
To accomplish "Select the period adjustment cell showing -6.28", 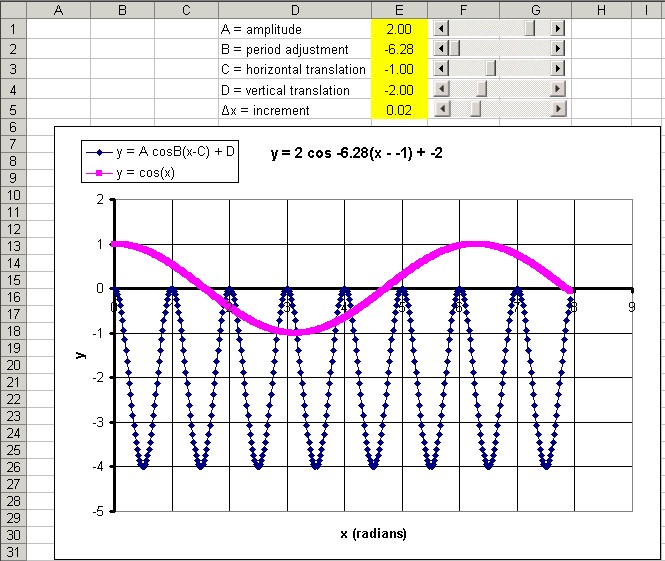I will (398, 49).
